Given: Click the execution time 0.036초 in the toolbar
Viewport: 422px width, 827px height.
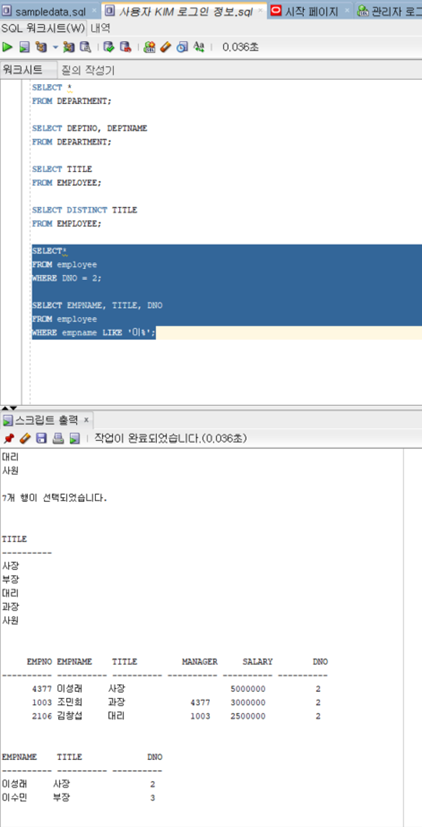Looking at the screenshot, I should 241,47.
